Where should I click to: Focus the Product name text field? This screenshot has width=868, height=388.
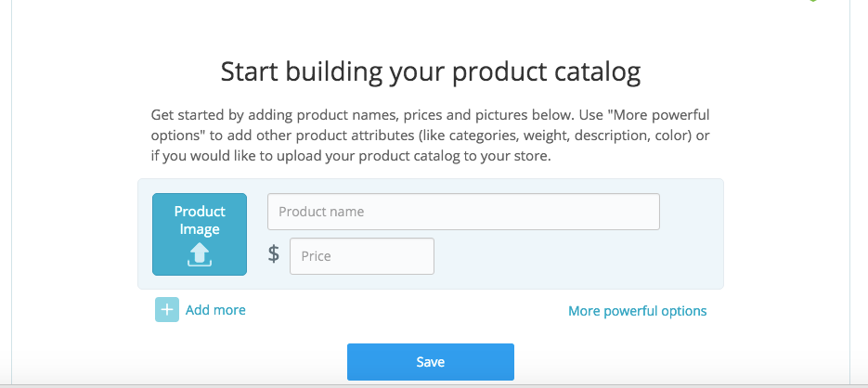463,212
